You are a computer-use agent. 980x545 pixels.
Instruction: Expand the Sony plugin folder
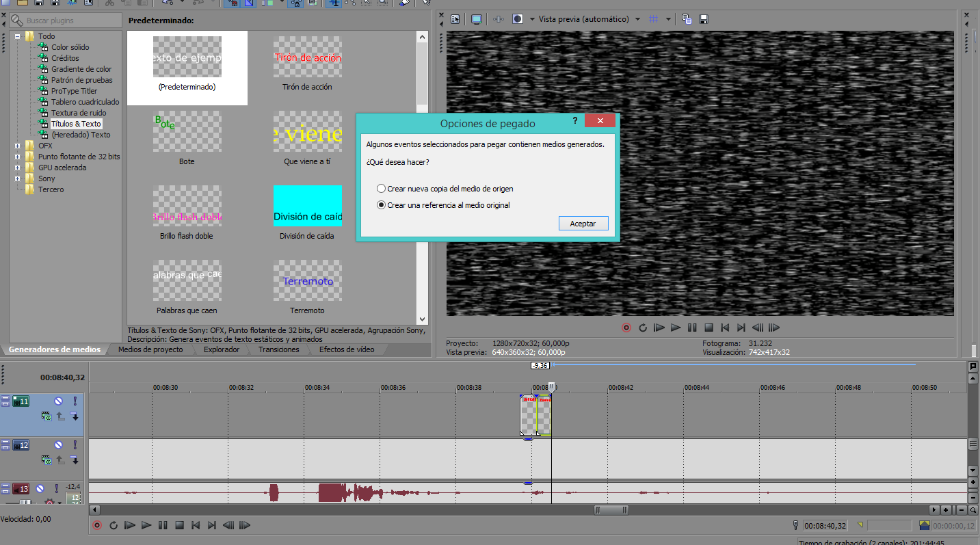coord(17,178)
